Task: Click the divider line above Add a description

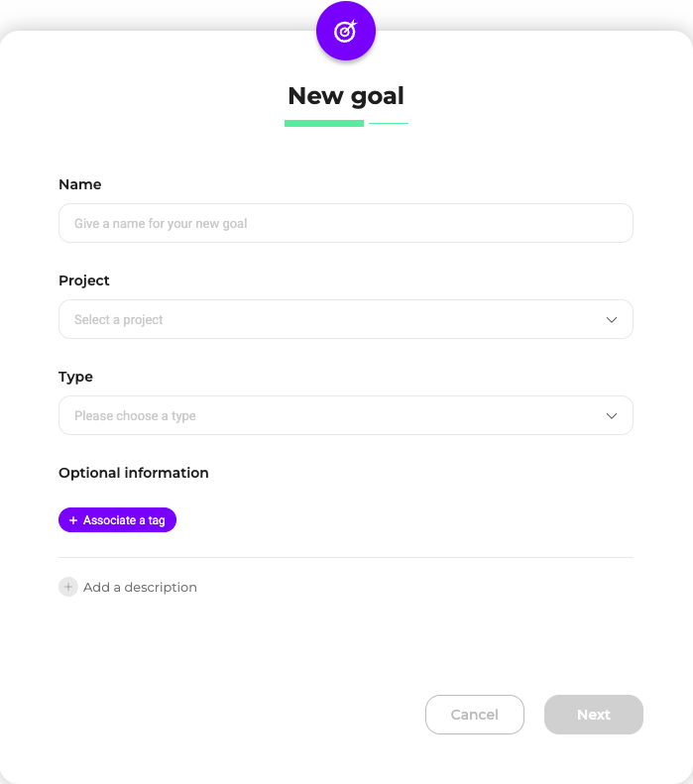Action: click(345, 557)
